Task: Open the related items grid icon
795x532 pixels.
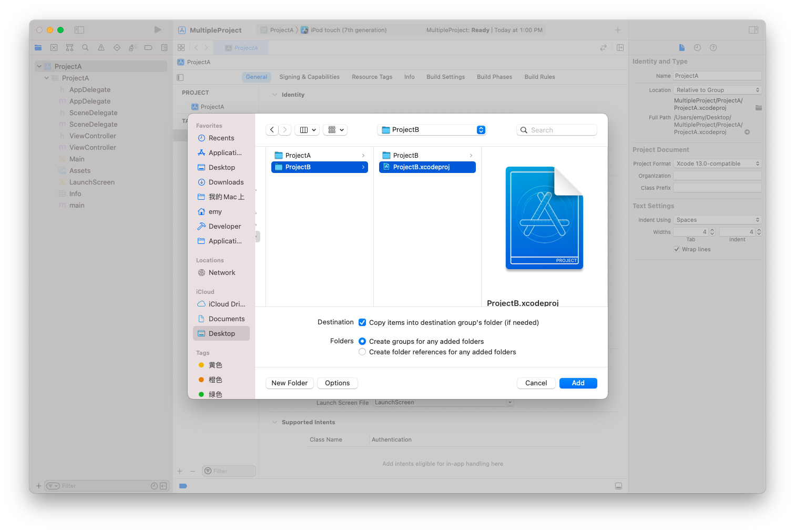Action: pos(181,47)
